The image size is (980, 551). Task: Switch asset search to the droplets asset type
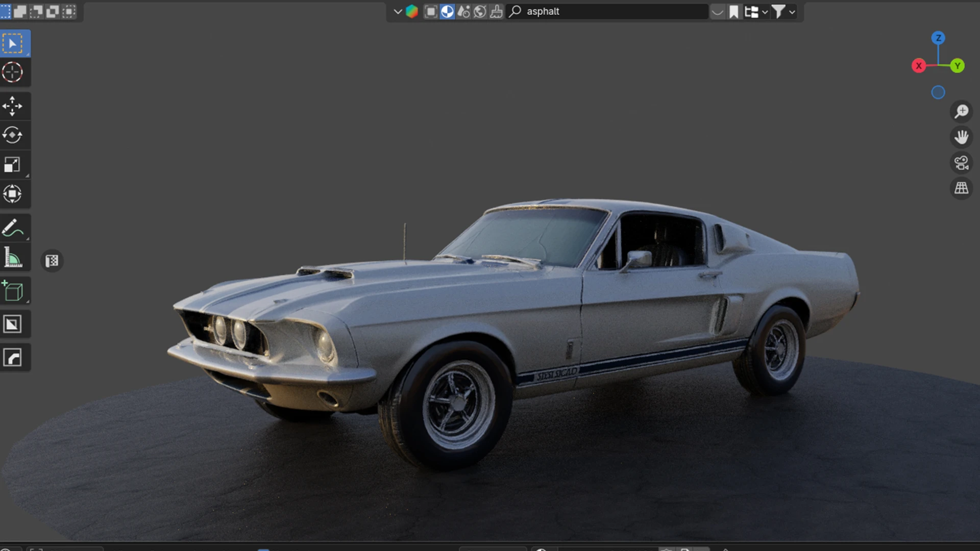[x=463, y=11]
